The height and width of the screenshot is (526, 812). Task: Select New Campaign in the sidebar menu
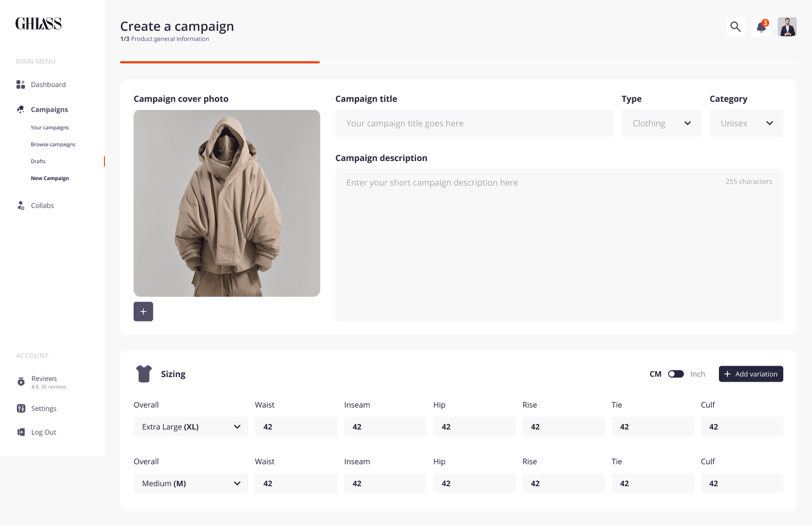pyautogui.click(x=49, y=178)
